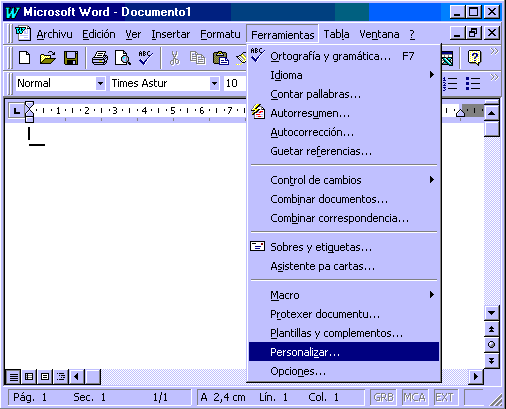Screen dimensions: 506x409
Task: Open the ? help menu
Action: click(412, 34)
